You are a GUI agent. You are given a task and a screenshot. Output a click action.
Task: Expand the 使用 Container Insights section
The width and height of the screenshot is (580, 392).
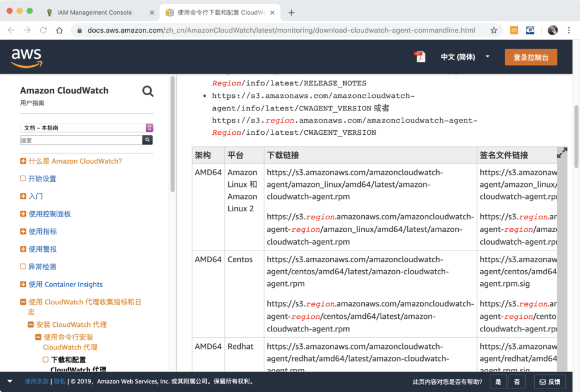pyautogui.click(x=23, y=284)
